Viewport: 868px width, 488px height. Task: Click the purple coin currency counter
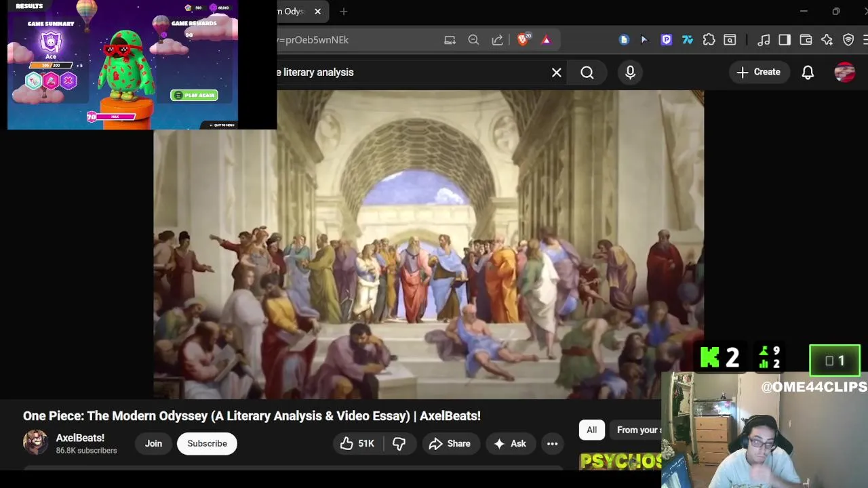[220, 7]
